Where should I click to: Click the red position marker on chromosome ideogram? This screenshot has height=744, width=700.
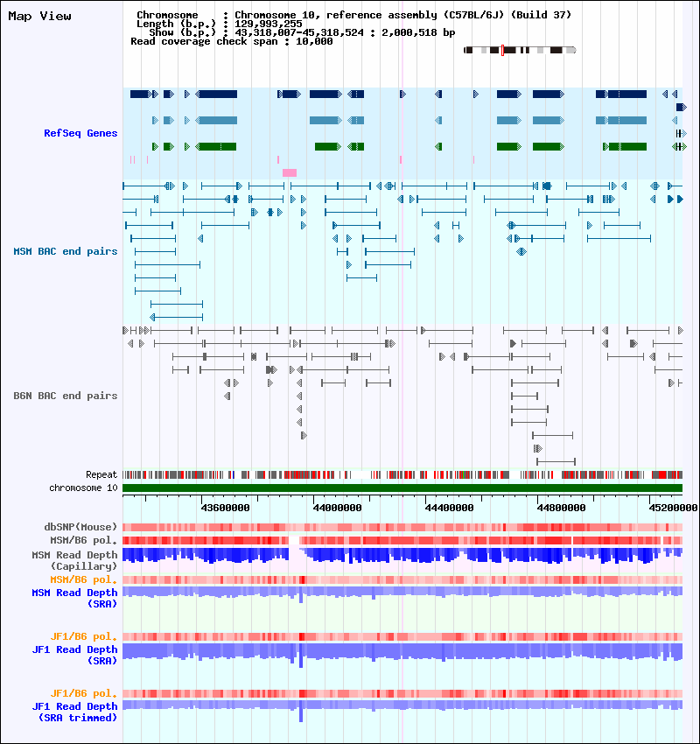tap(503, 50)
